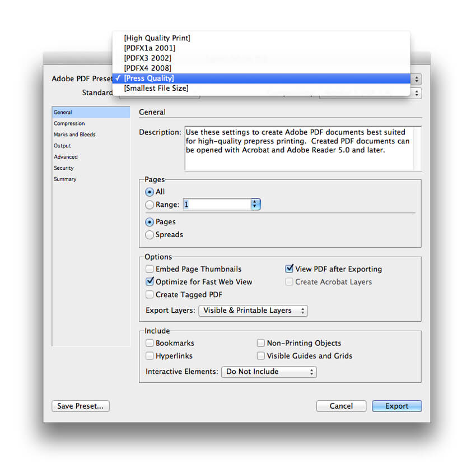Click inside the Description text box

303,149
